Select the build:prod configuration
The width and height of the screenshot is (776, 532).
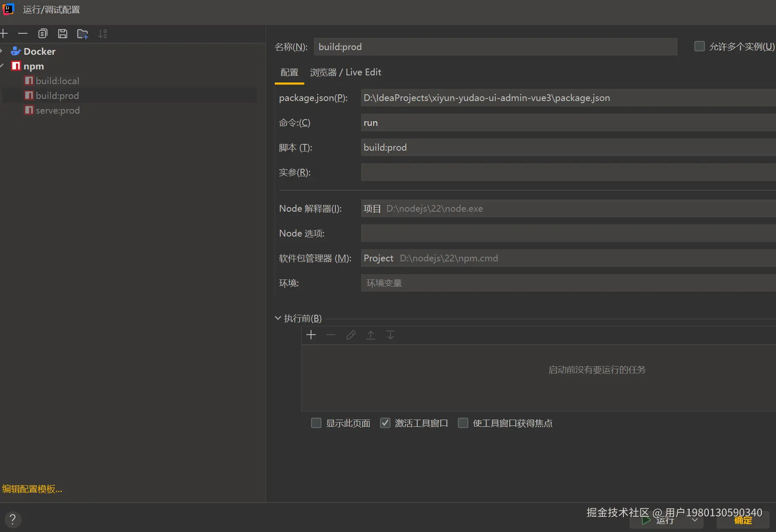(x=58, y=96)
